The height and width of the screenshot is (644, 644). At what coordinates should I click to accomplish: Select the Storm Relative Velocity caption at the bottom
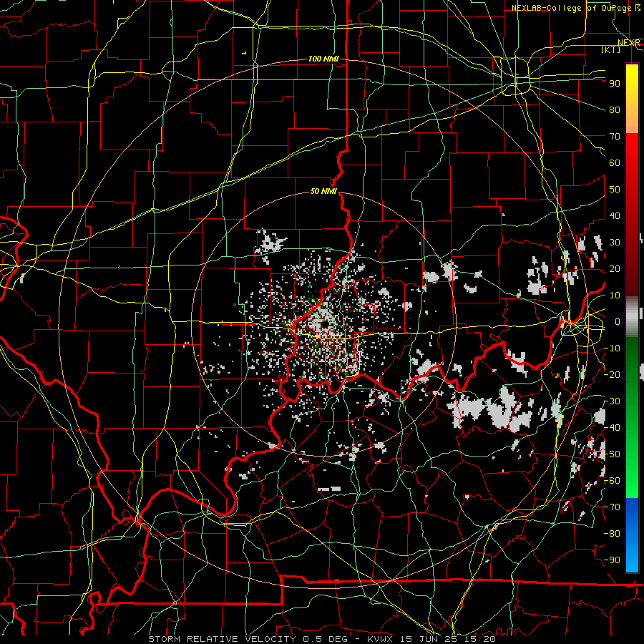click(x=321, y=639)
